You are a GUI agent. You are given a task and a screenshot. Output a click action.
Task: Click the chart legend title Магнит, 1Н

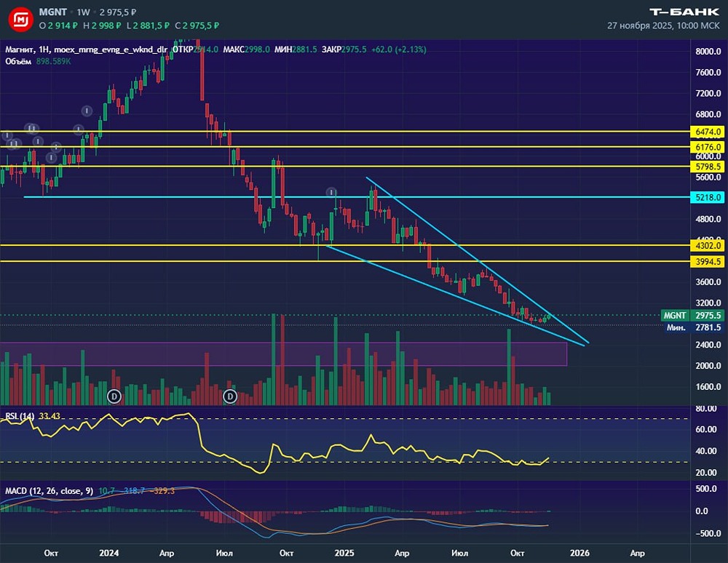pyautogui.click(x=27, y=49)
